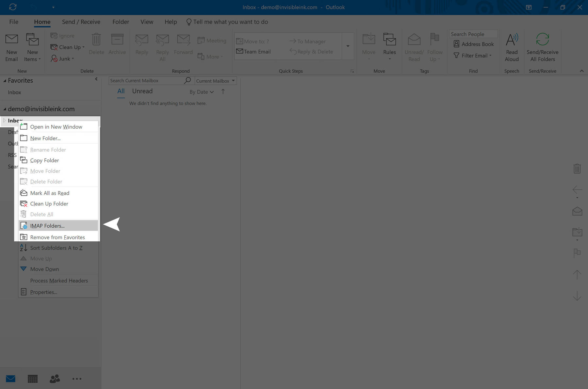588x389 pixels.
Task: Click the Read Aloud icon
Action: pyautogui.click(x=512, y=40)
